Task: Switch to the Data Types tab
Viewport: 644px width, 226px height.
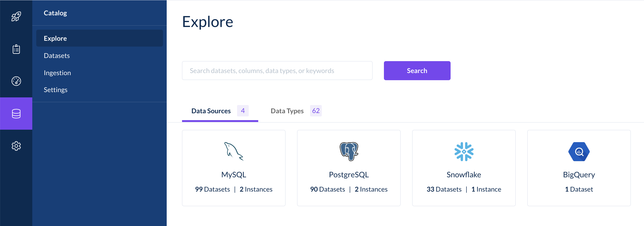Action: pos(296,111)
